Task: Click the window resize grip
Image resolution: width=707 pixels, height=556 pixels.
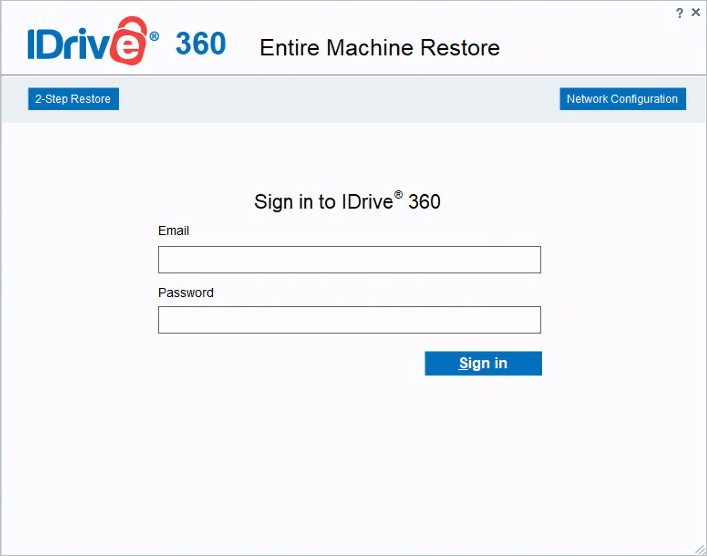Action: (x=700, y=550)
